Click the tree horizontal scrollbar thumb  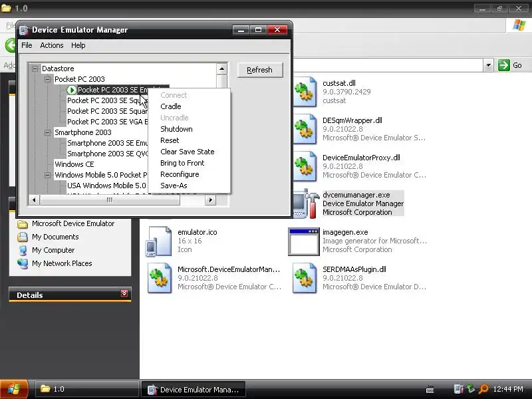110,200
